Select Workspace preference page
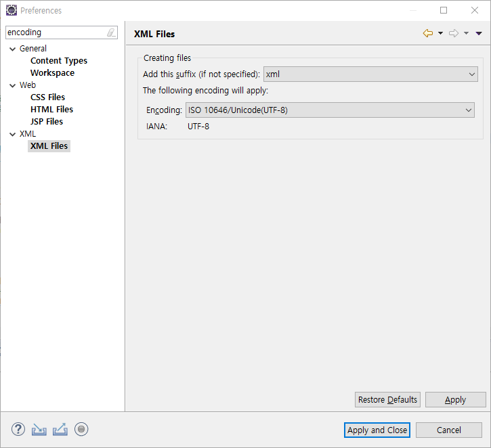 53,73
